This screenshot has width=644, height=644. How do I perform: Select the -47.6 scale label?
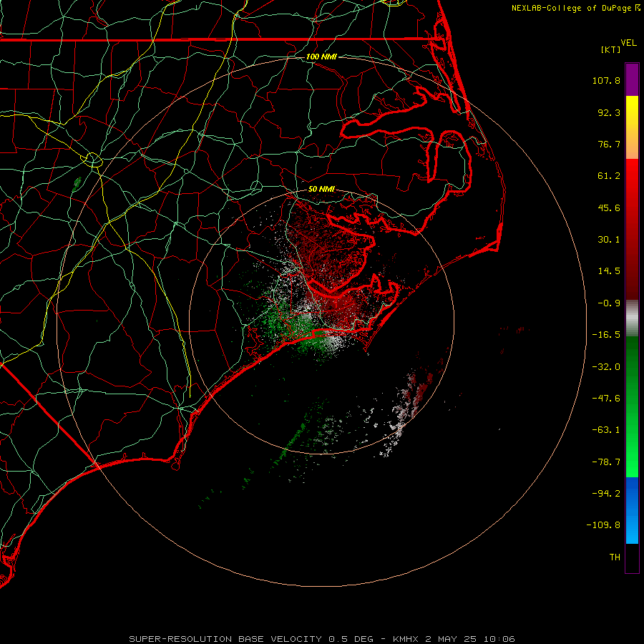point(606,399)
